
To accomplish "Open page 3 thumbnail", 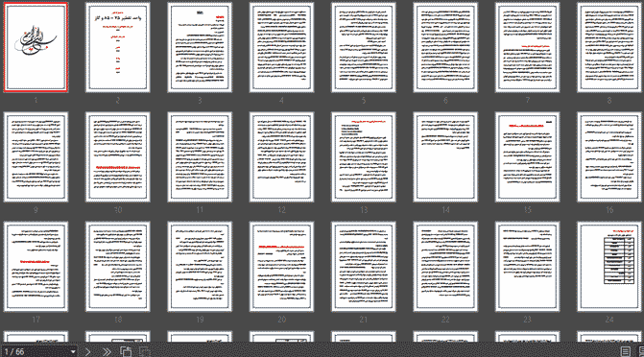I will [200, 47].
